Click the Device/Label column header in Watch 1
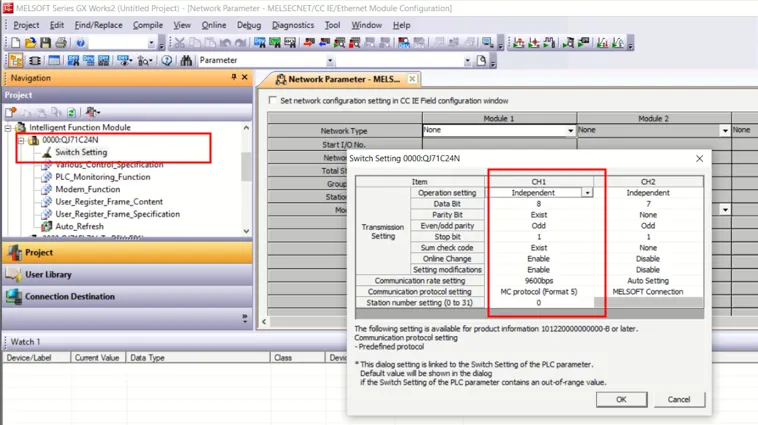 click(37, 358)
